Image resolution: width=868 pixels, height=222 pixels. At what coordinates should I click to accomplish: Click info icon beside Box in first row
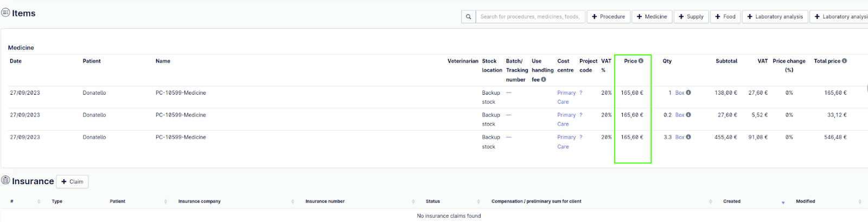(x=688, y=93)
